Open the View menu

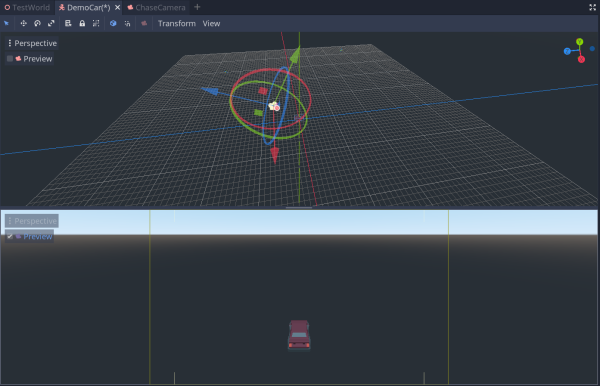click(211, 23)
